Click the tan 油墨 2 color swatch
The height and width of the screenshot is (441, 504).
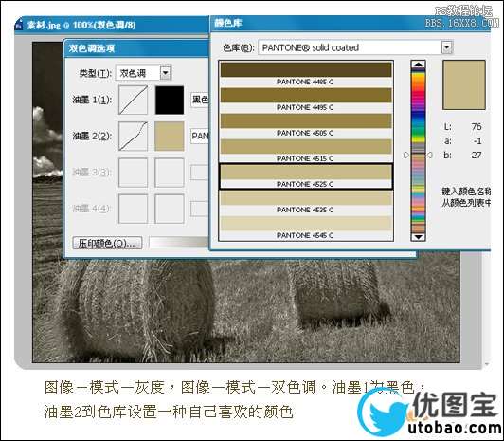pyautogui.click(x=170, y=136)
